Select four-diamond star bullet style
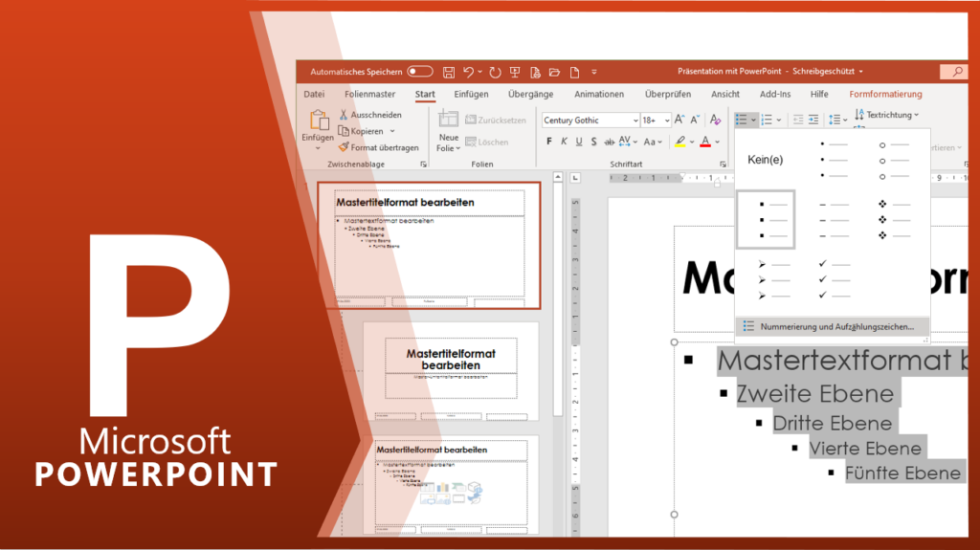The width and height of the screenshot is (980, 550). pyautogui.click(x=895, y=220)
